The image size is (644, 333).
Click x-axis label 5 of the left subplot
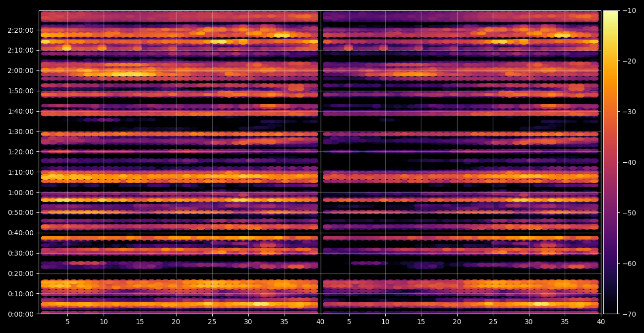click(x=68, y=322)
